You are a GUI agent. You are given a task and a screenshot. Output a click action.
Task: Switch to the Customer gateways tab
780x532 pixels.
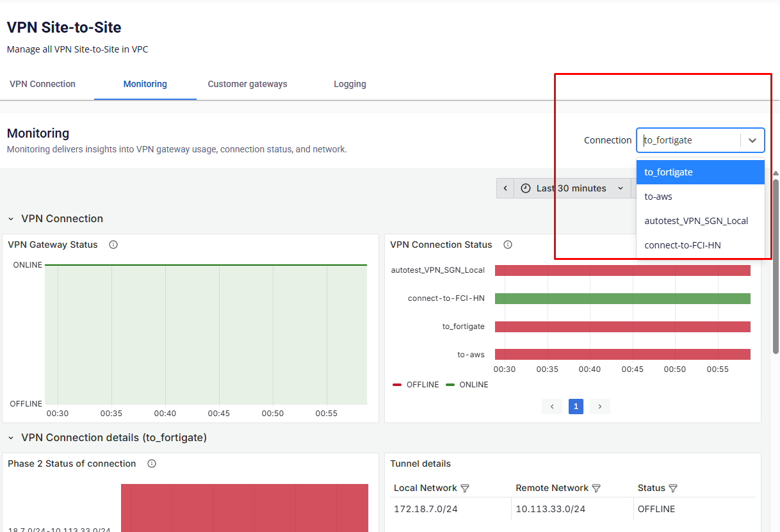click(247, 84)
